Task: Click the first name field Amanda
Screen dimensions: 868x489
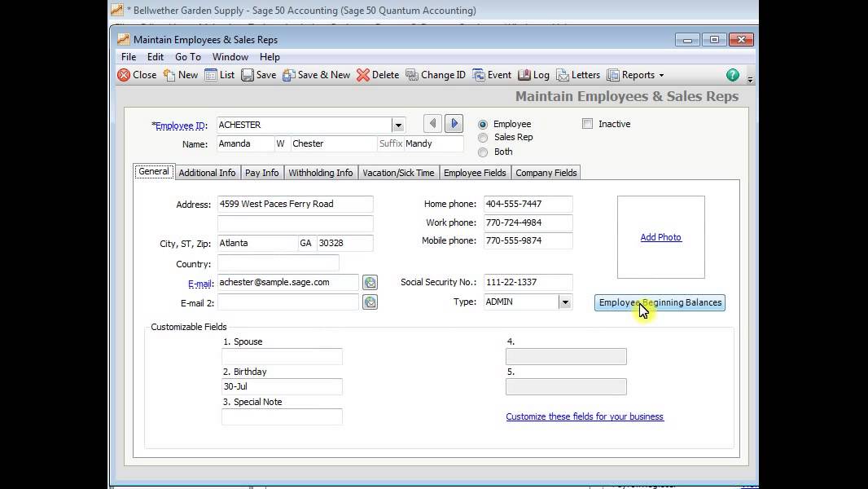Action: click(x=245, y=143)
